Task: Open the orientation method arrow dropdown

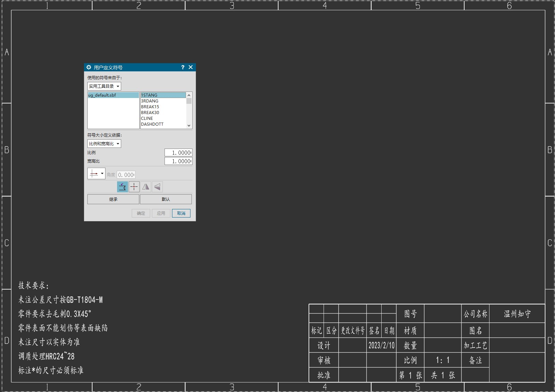Action: [x=96, y=174]
